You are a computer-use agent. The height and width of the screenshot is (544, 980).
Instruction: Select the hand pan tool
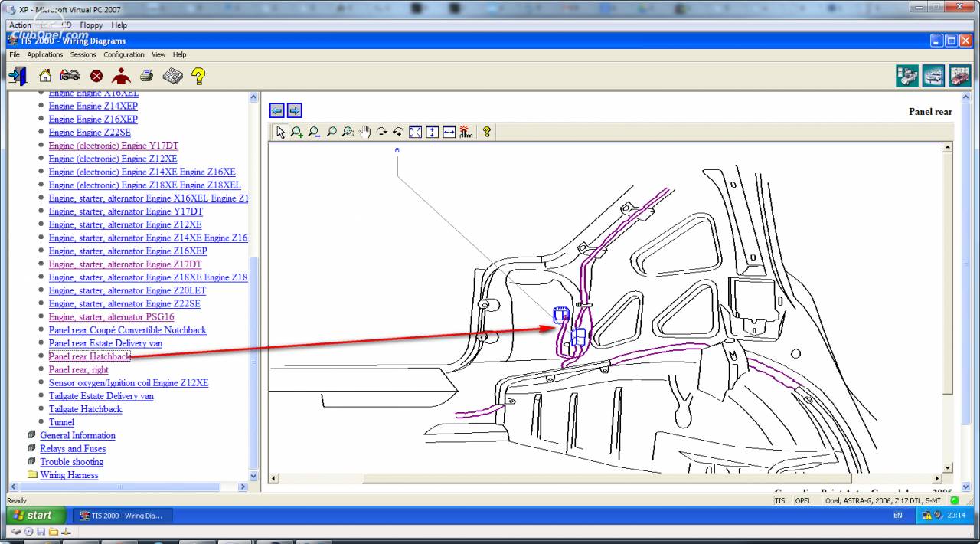[x=364, y=132]
